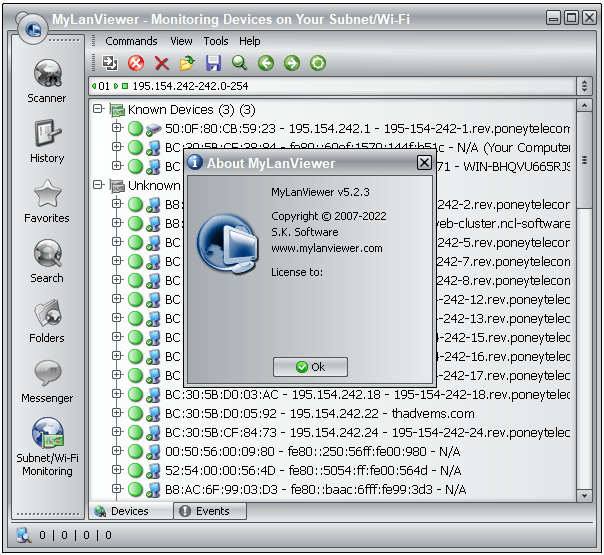Click the first toolbar icon with arrow
The width and height of the screenshot is (604, 555).
pyautogui.click(x=110, y=63)
